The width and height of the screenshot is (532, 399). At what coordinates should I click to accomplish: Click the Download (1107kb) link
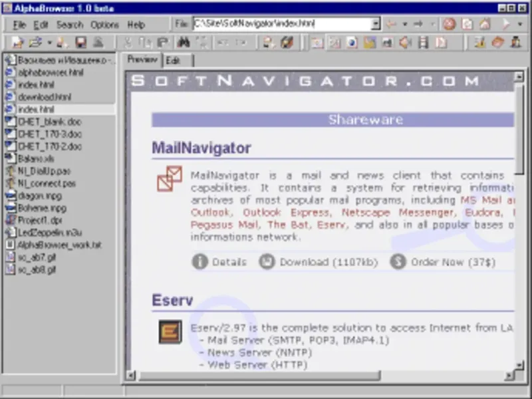[319, 262]
